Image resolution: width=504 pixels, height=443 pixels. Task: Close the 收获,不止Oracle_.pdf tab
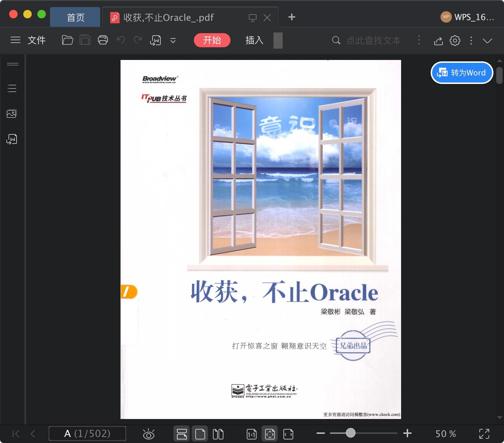tap(267, 18)
